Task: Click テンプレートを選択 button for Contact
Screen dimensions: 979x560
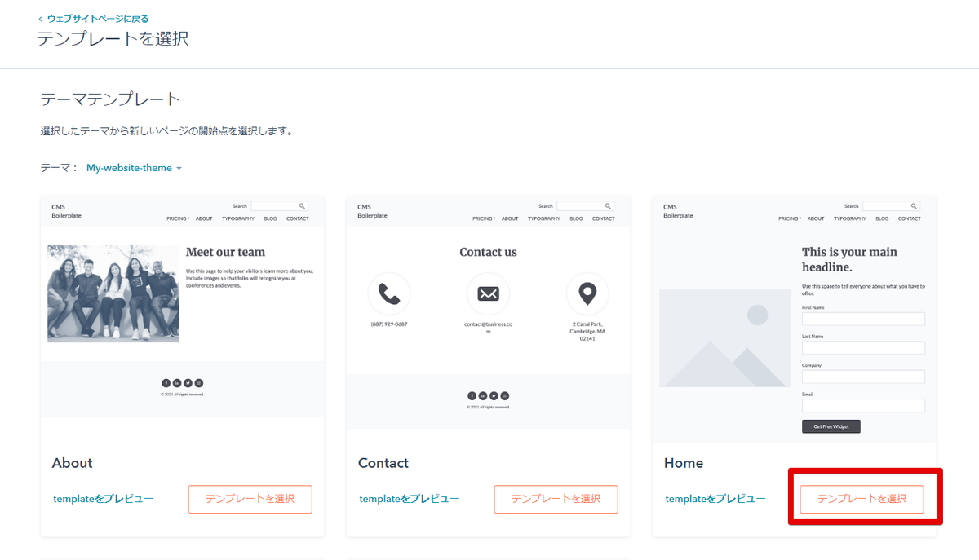Action: pos(556,499)
